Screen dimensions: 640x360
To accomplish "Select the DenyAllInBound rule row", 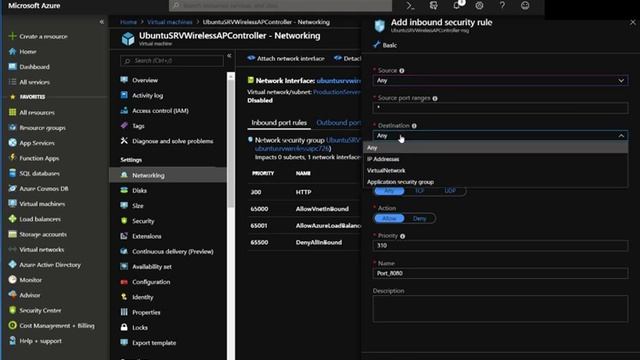I will pyautogui.click(x=304, y=242).
